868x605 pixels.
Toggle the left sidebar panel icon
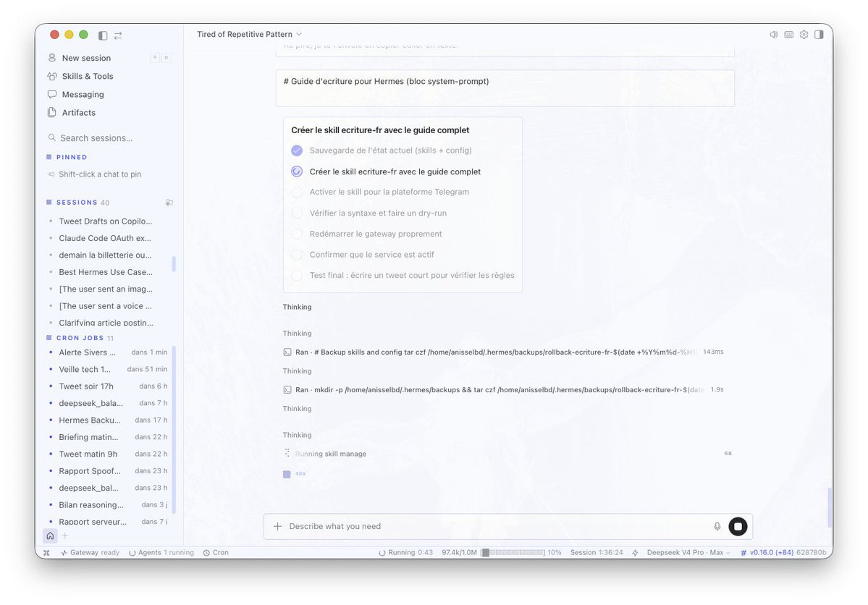pyautogui.click(x=103, y=35)
